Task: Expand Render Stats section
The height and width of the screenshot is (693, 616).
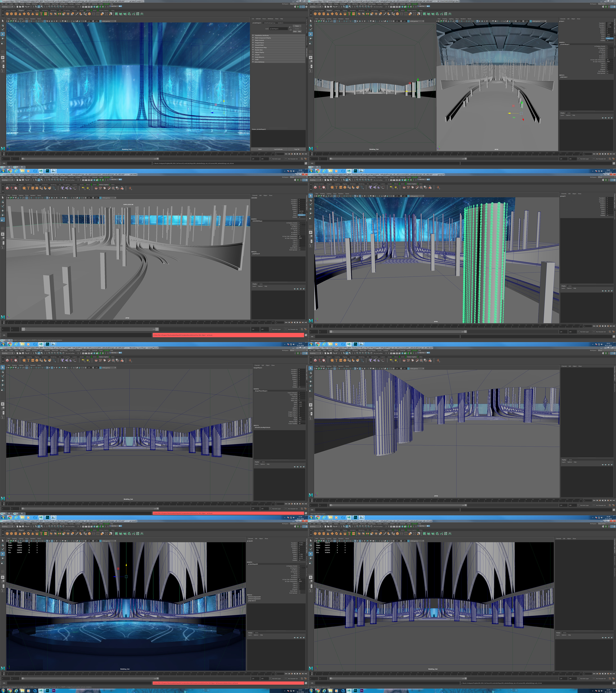Action: 278,50
